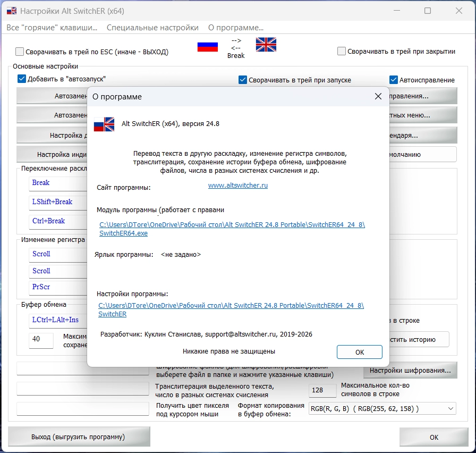This screenshot has height=453, width=476.
Task: Click the empty pixel color hotkey field
Action: pyautogui.click(x=82, y=409)
